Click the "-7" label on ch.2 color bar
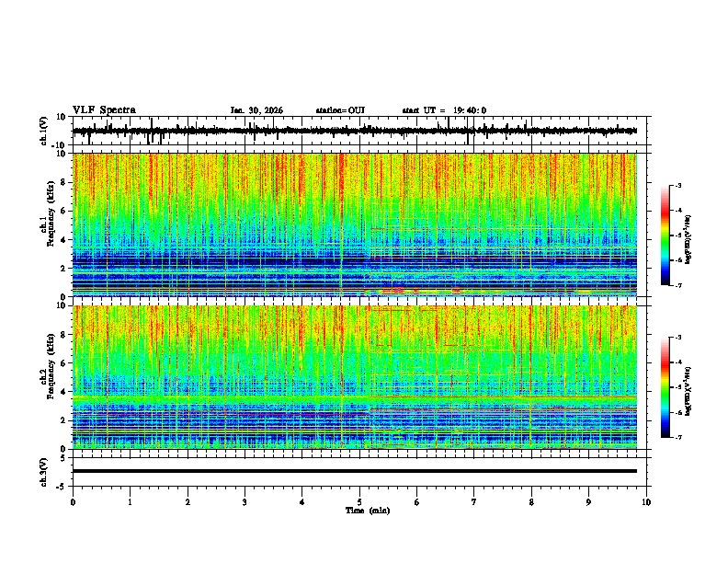 677,437
